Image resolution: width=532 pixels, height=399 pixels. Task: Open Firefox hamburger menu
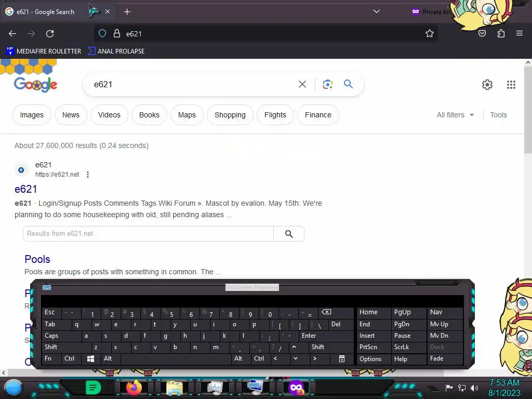pos(520,34)
